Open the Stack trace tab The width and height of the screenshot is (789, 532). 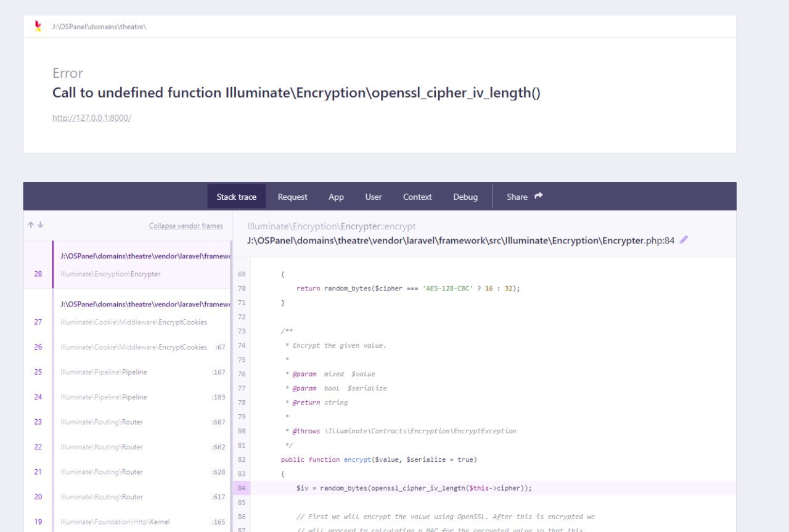237,197
